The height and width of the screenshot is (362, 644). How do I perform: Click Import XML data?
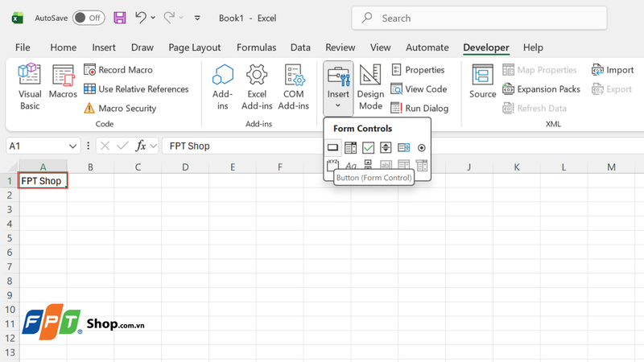pos(613,70)
